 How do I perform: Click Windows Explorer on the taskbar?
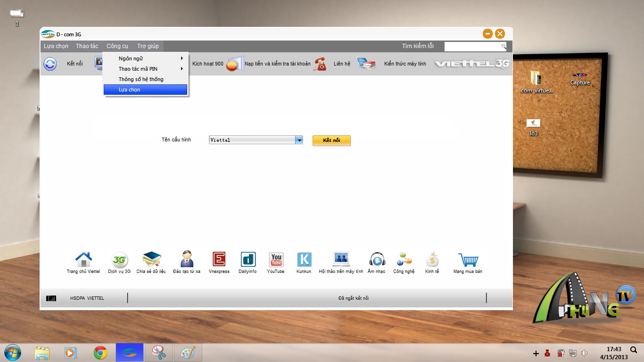coord(42,353)
